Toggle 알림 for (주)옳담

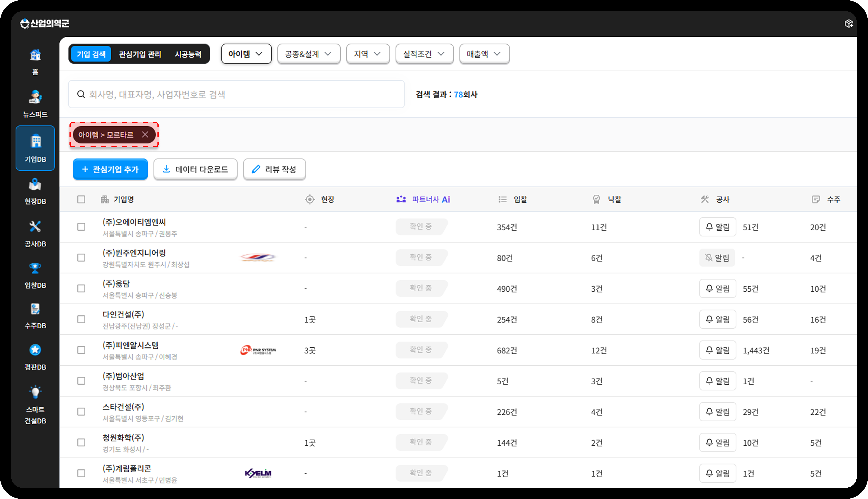pos(717,289)
